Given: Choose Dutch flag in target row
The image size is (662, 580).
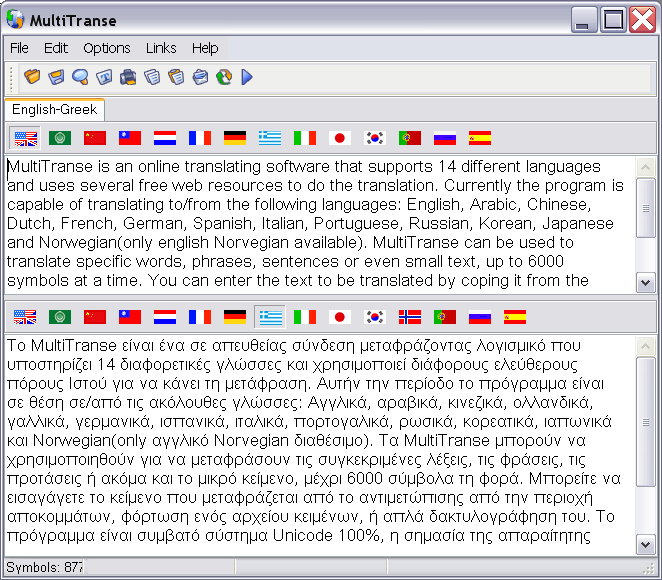Looking at the screenshot, I should 165,317.
